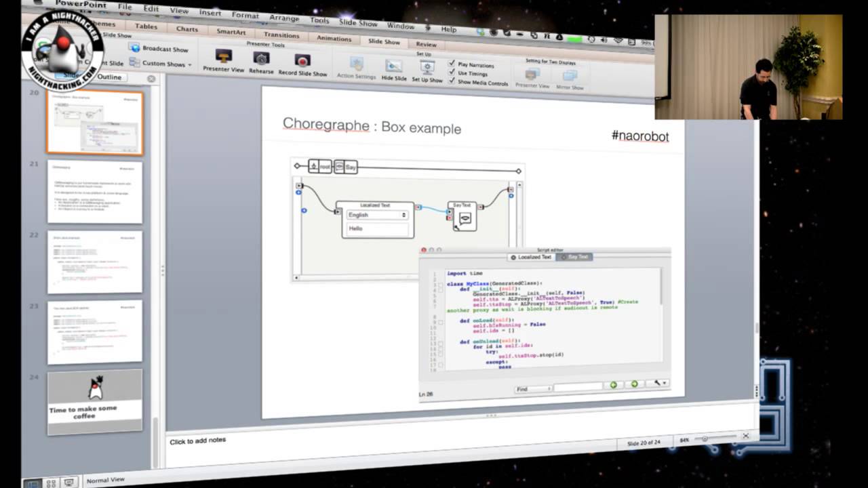Image resolution: width=868 pixels, height=488 pixels.
Task: Switch to Slide Sorter view icon
Action: 51,483
